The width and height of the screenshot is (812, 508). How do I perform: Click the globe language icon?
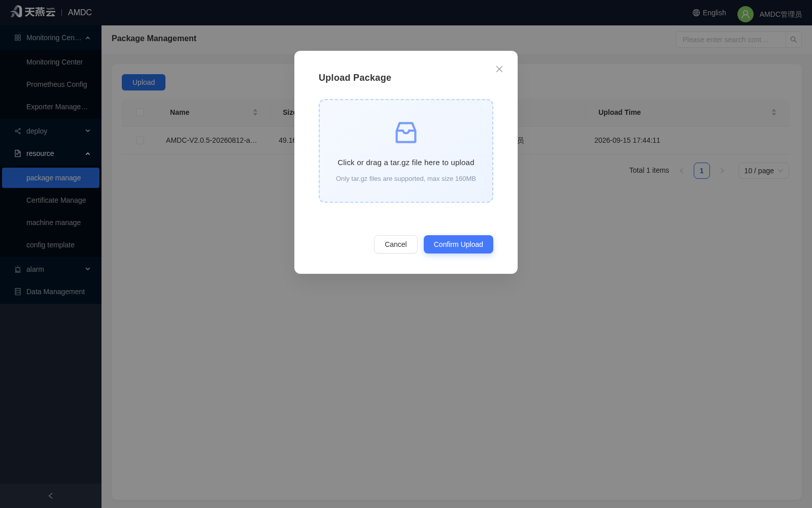(696, 13)
